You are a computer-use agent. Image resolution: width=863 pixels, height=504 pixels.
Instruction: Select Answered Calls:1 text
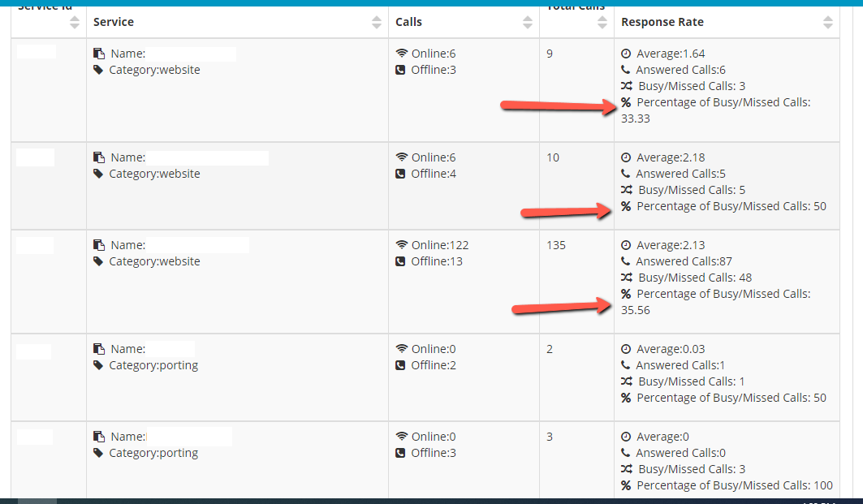(681, 365)
